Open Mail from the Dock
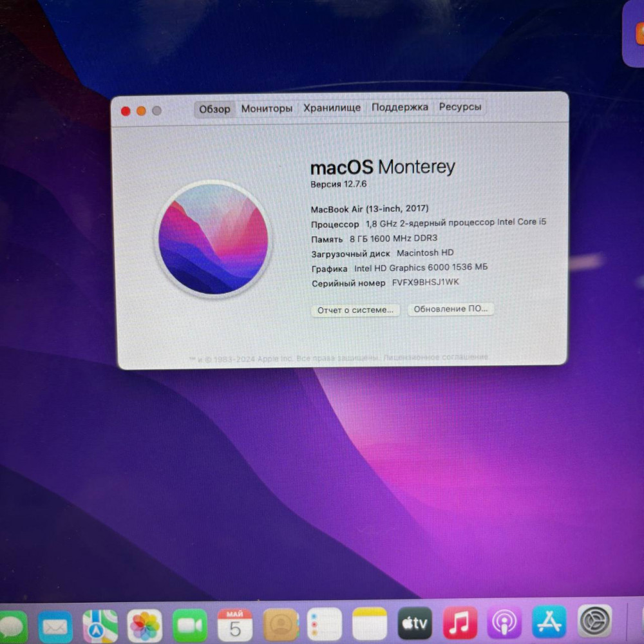This screenshot has height=644, width=644. point(55,627)
